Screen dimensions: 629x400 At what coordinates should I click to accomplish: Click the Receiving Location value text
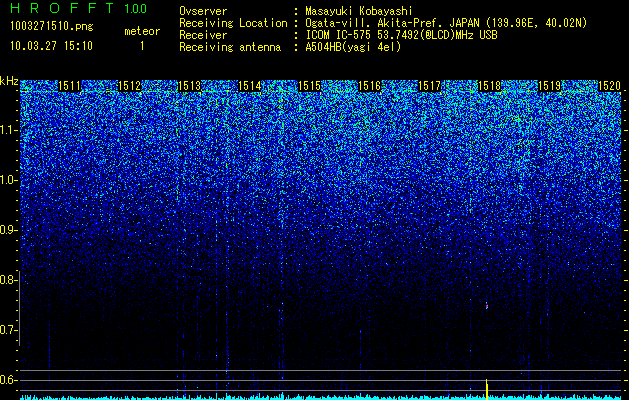tap(446, 23)
